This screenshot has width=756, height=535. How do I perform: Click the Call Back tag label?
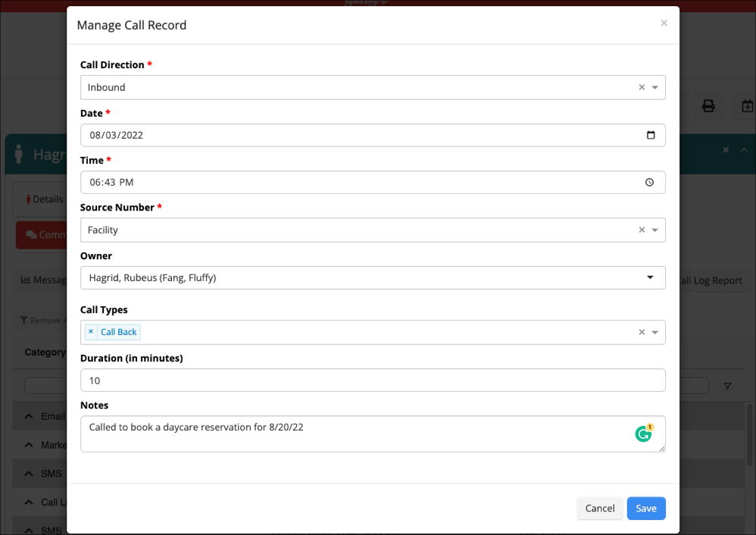pos(119,332)
